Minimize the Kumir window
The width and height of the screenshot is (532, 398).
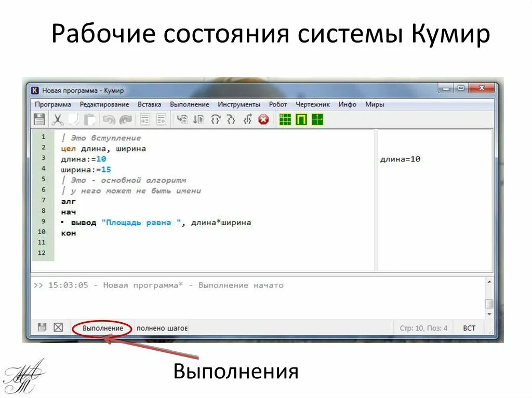click(446, 89)
